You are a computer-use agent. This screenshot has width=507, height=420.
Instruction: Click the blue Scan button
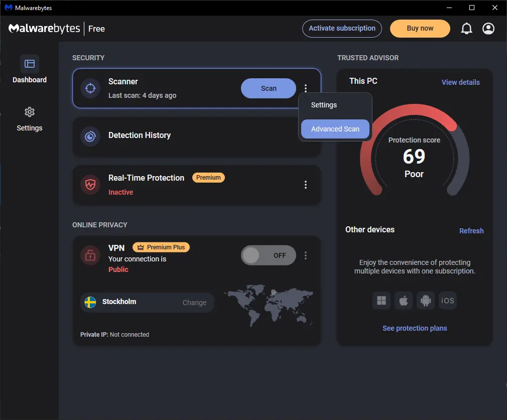click(x=269, y=88)
